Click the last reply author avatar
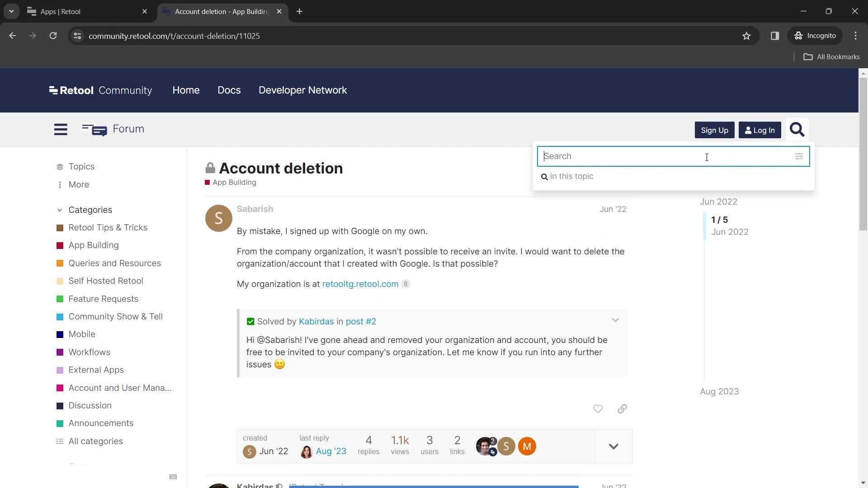This screenshot has width=868, height=488. (x=307, y=451)
